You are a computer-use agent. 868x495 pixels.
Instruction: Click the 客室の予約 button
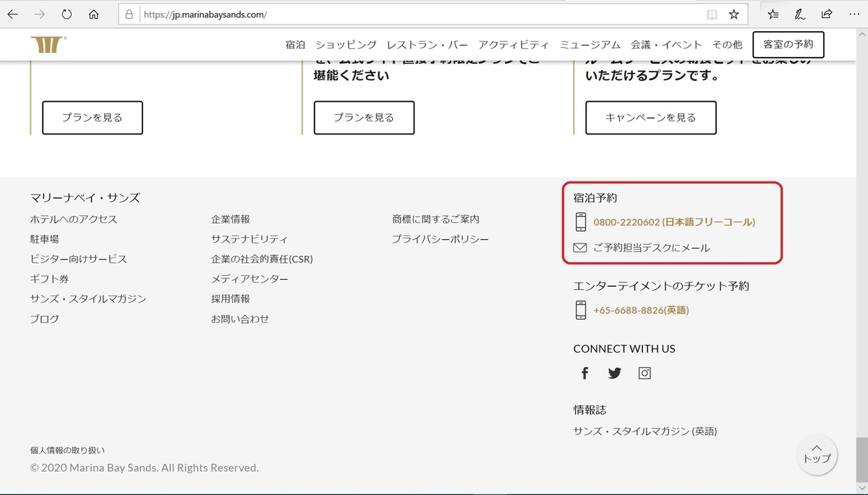point(788,45)
